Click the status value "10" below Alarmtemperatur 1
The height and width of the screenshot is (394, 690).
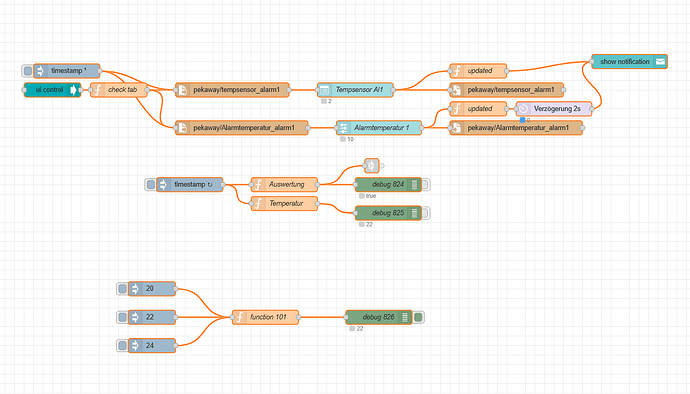click(x=350, y=139)
